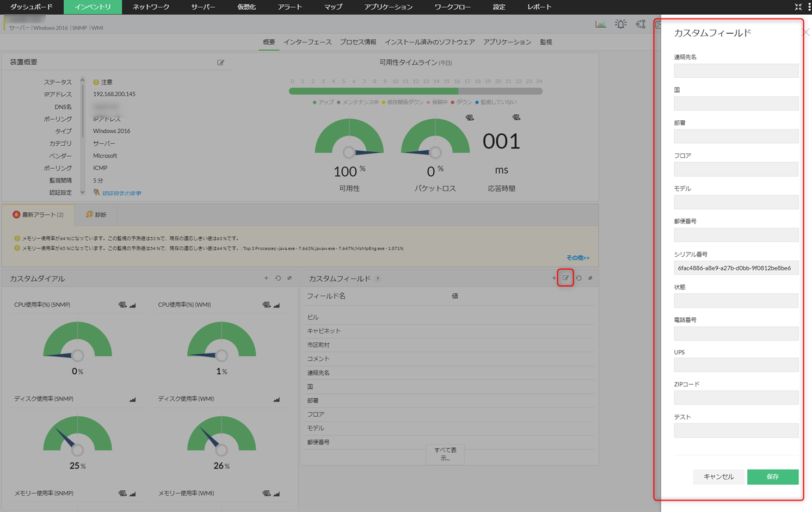Open graph icon for ディスク使用率 (WMI)
The width and height of the screenshot is (812, 512).
pyautogui.click(x=277, y=399)
